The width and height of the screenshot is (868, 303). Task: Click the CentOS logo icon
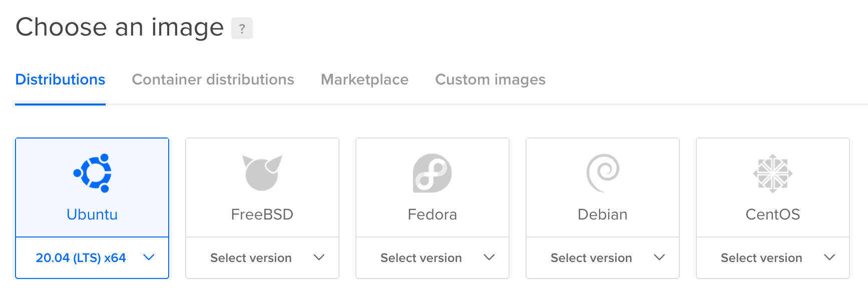[x=773, y=173]
